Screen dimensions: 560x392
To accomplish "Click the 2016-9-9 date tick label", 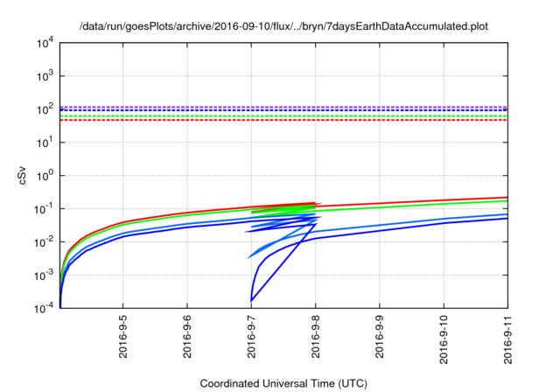I will 380,336.
